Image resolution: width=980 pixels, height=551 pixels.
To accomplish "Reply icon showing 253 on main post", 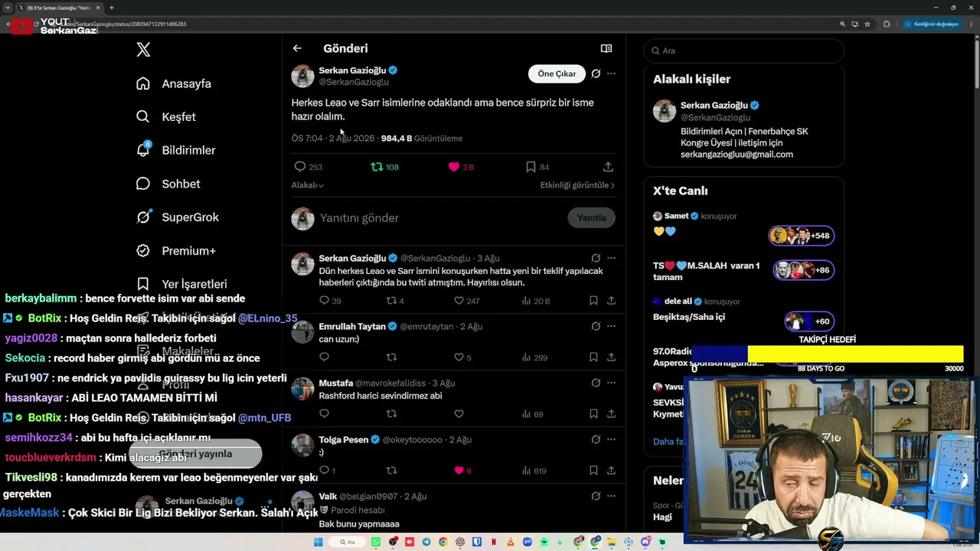I will [x=308, y=167].
